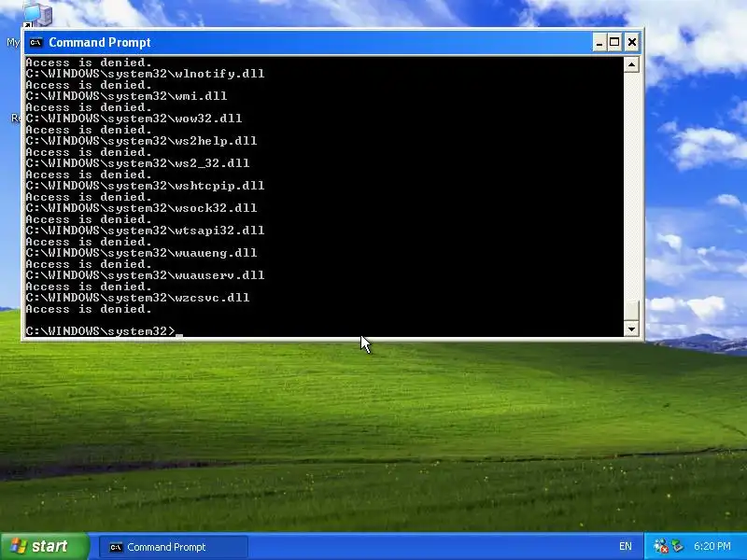Click the console scrollbar up arrow
Screen dimensions: 747x560
pyautogui.click(x=631, y=64)
